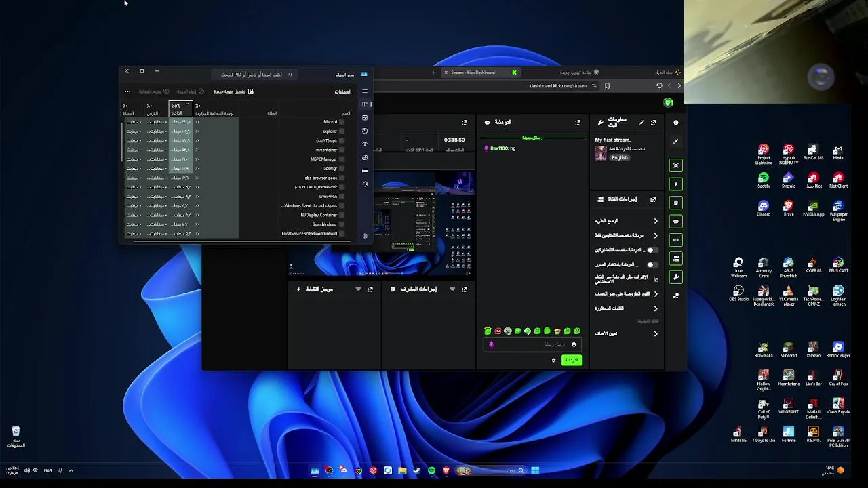Open the Kick profile avatar menu
The width and height of the screenshot is (868, 488).
click(668, 102)
